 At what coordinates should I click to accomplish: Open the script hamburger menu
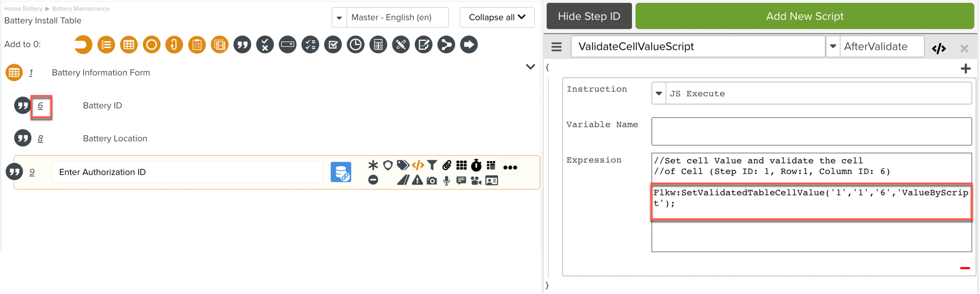[x=556, y=47]
